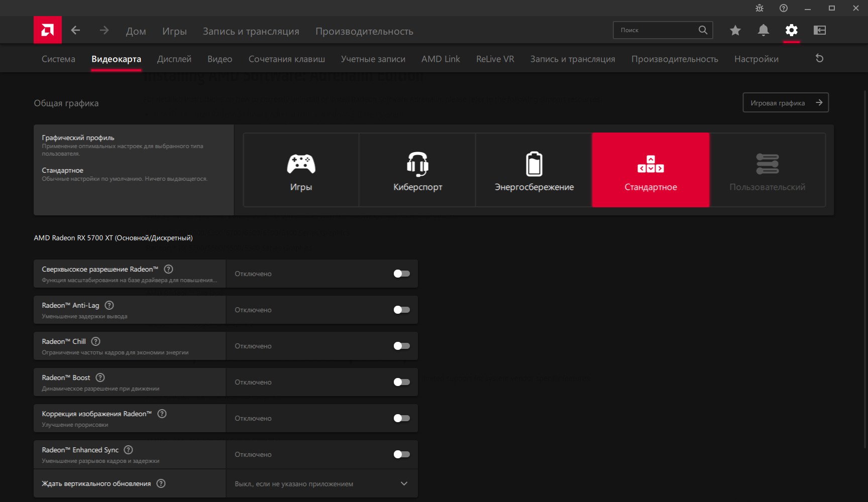
Task: Click the Игровая графика button
Action: (x=786, y=102)
